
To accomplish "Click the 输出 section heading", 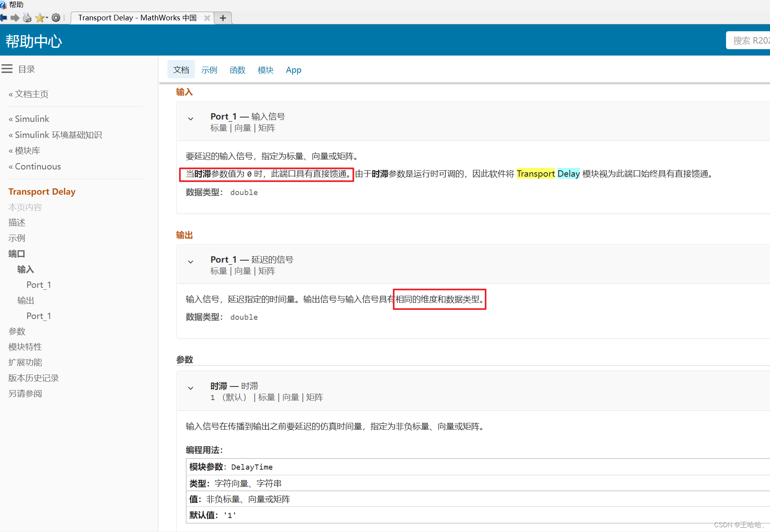I will pyautogui.click(x=184, y=235).
